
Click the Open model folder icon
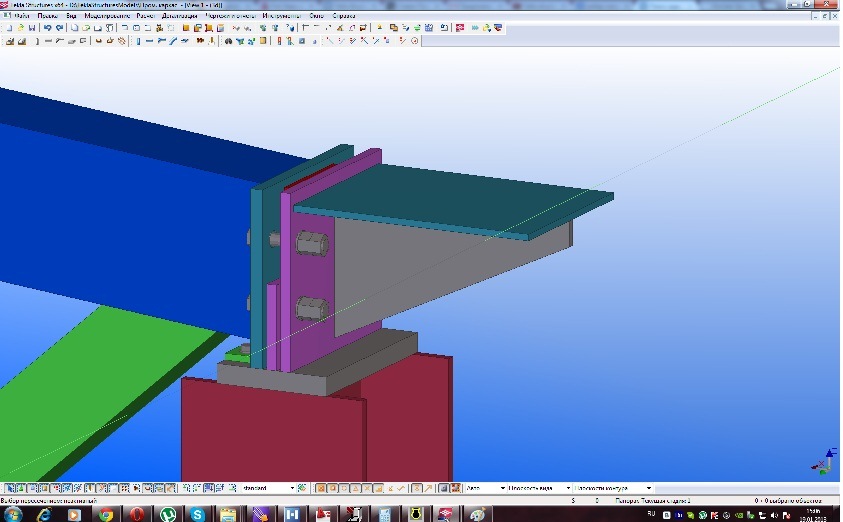[21, 28]
